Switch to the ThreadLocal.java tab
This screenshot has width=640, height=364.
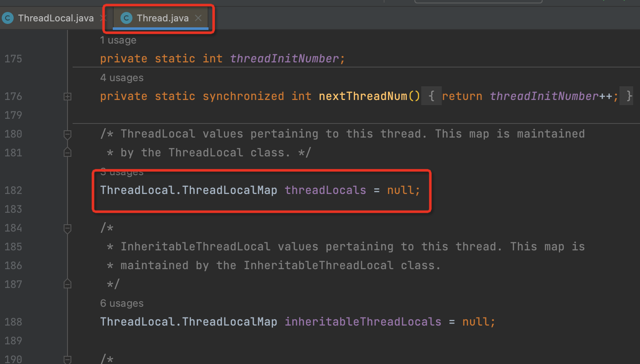click(56, 18)
